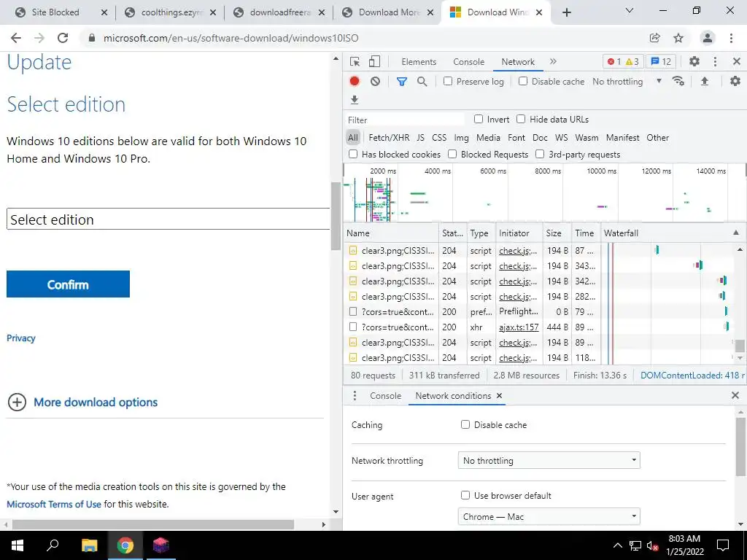The height and width of the screenshot is (560, 747).
Task: Check Blocked Requests filter
Action: [x=452, y=154]
